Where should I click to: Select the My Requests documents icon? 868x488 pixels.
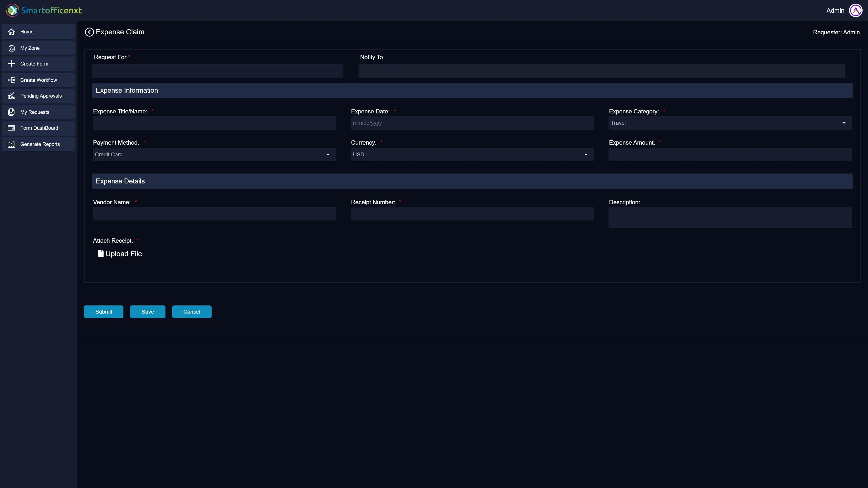(12, 112)
